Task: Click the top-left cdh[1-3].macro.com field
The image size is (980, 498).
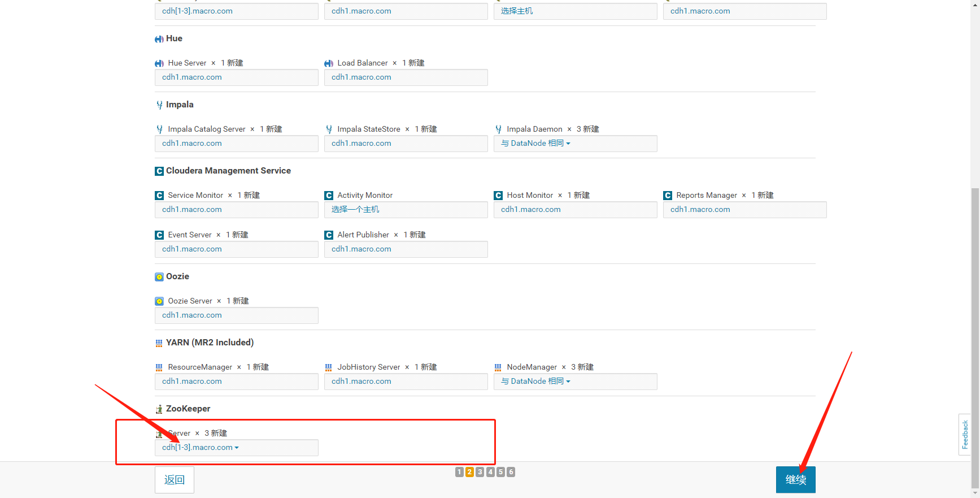Action: (236, 11)
